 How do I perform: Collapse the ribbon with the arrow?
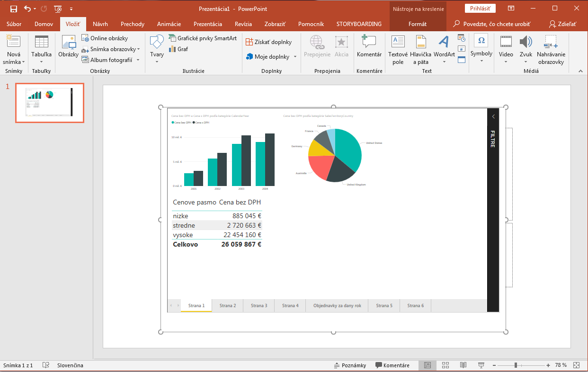point(581,71)
